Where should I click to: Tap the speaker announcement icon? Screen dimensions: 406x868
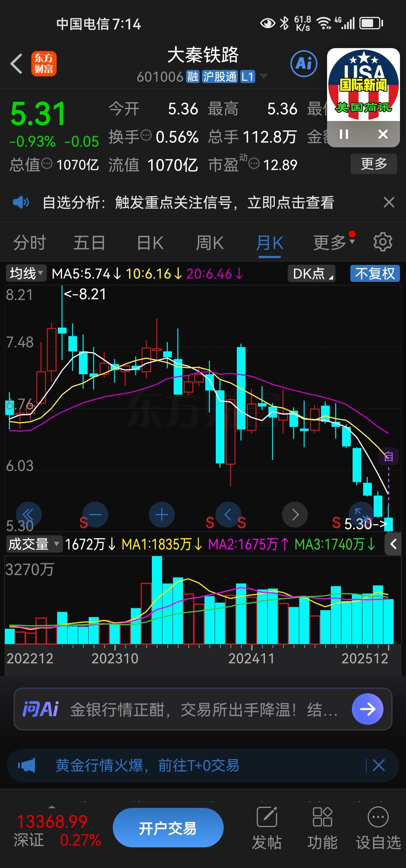pos(21,203)
